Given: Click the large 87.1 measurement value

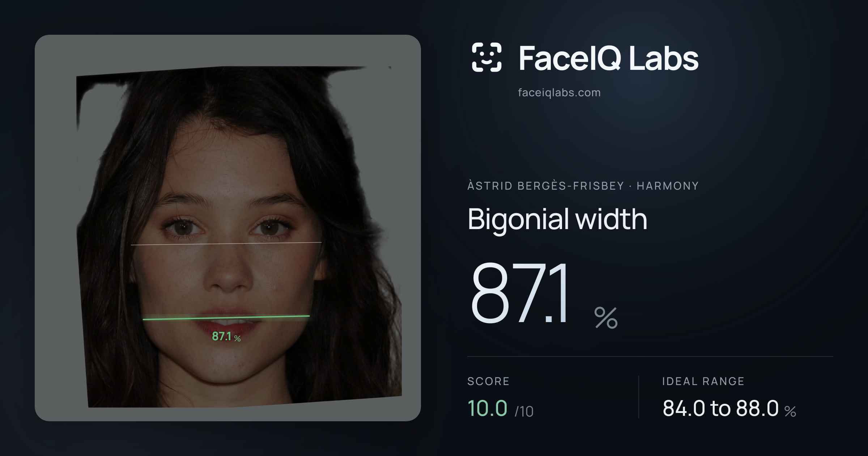Looking at the screenshot, I should (520, 293).
